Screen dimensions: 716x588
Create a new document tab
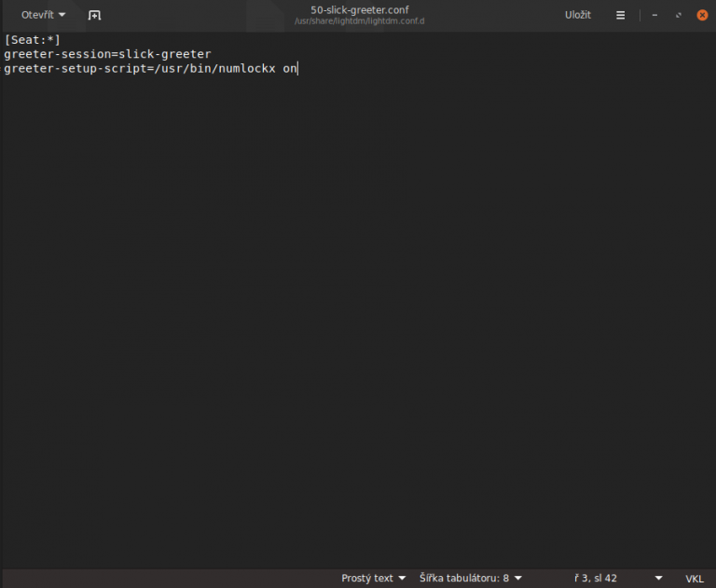coord(94,15)
